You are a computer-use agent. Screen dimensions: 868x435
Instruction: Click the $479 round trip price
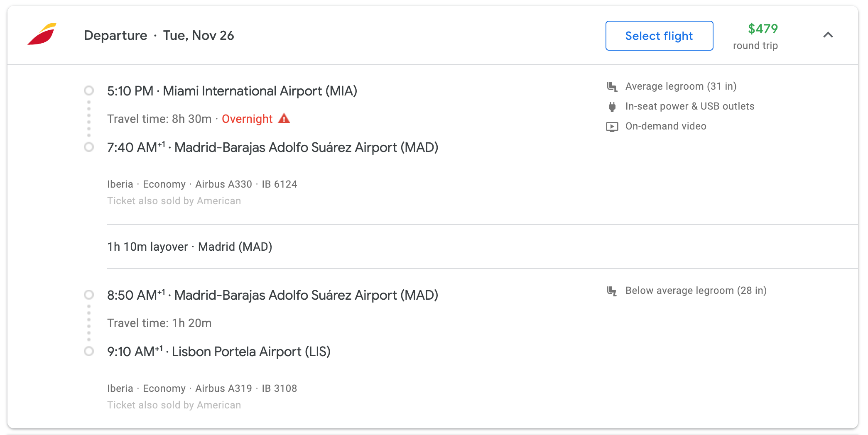[755, 36]
